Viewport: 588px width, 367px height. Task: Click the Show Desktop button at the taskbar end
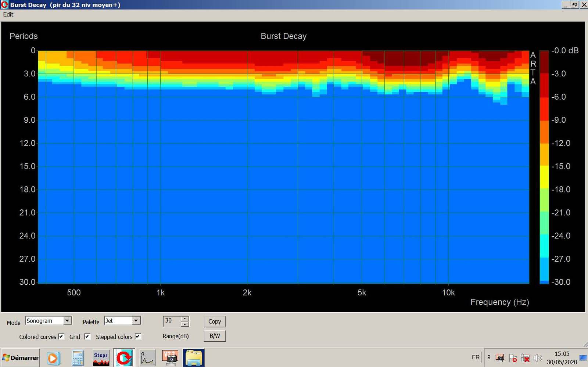[x=583, y=358]
